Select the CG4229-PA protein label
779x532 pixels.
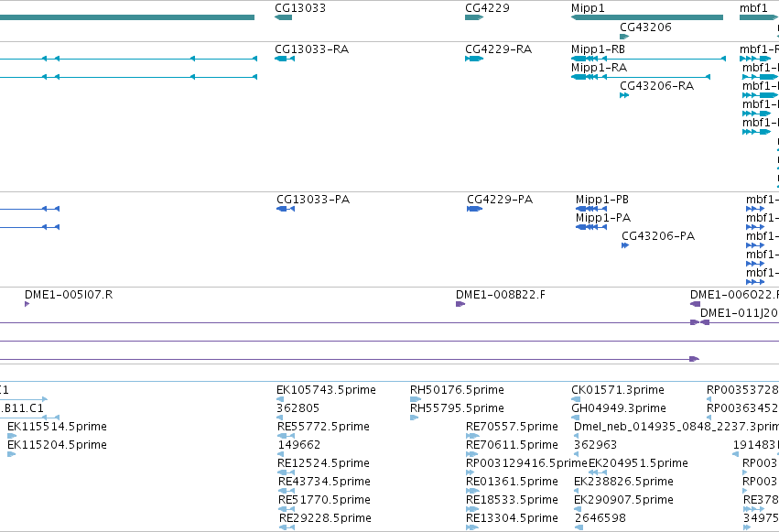point(500,200)
